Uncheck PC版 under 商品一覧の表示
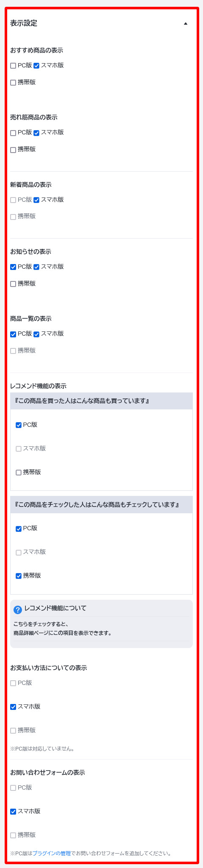 point(13,334)
